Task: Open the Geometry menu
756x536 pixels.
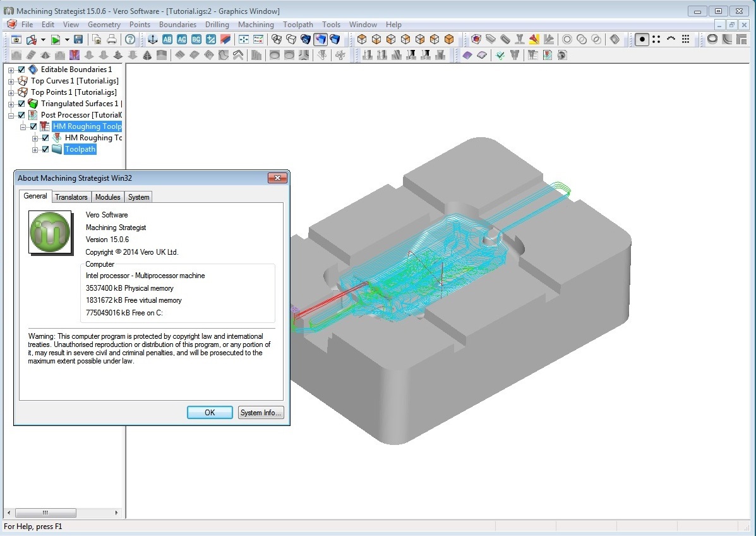Action: pyautogui.click(x=104, y=25)
